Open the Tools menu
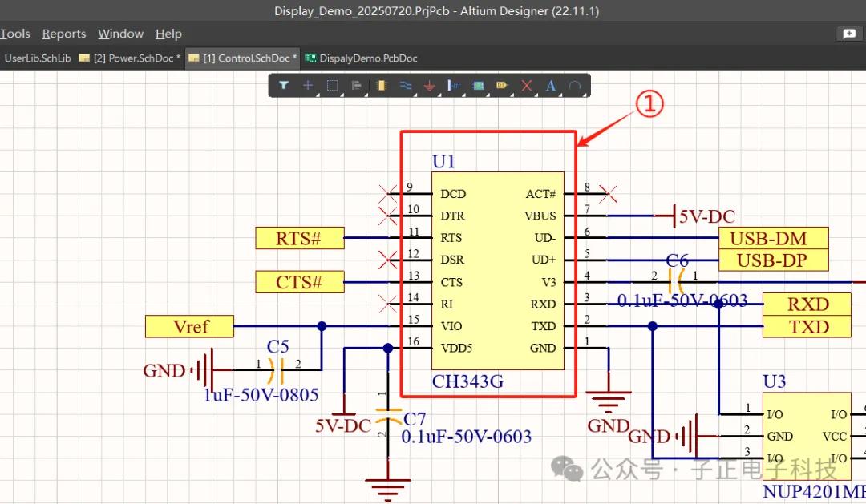Image resolution: width=866 pixels, height=504 pixels. [x=15, y=34]
